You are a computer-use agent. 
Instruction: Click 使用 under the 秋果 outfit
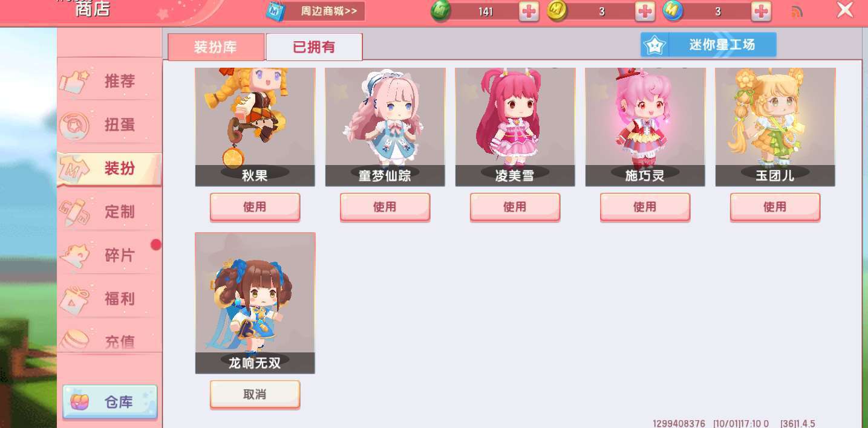[x=255, y=207]
